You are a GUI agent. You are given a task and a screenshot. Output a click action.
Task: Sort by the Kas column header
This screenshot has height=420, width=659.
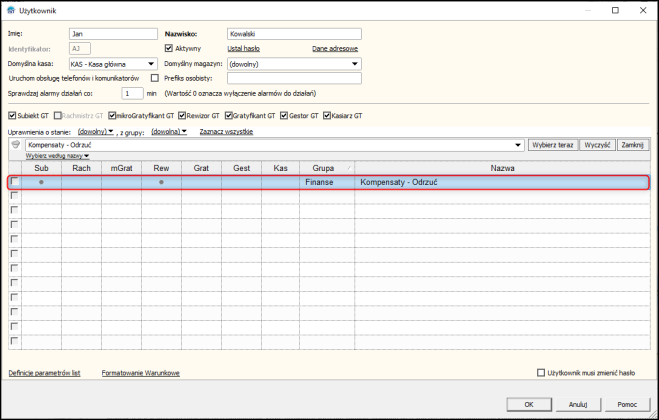(x=280, y=168)
